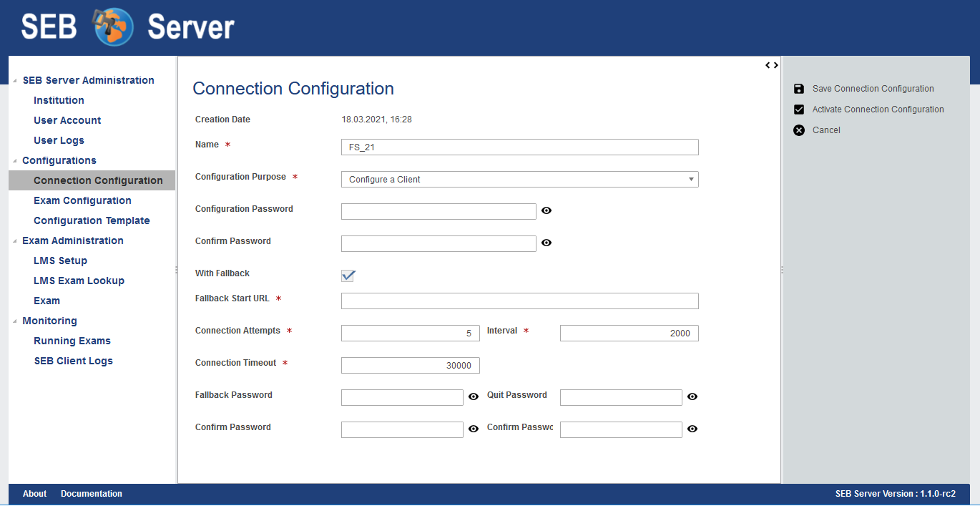
Task: Click the Save Connection Configuration disk icon
Action: [799, 89]
